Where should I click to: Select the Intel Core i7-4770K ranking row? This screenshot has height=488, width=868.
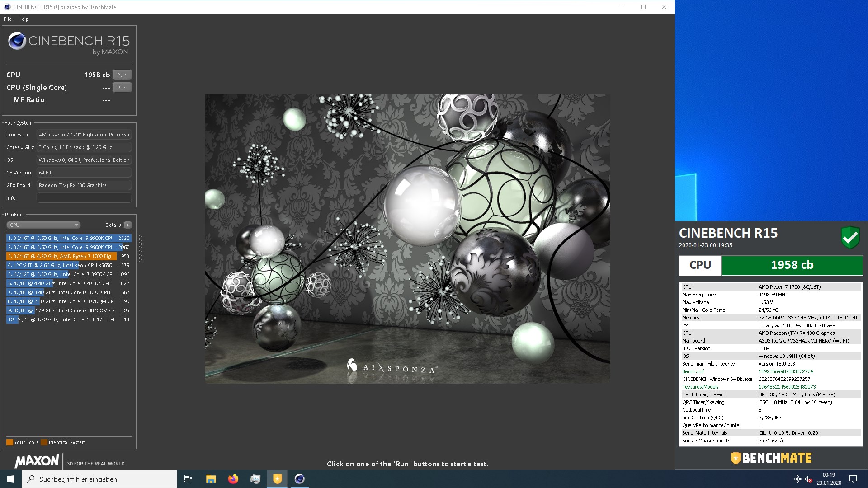coord(69,283)
